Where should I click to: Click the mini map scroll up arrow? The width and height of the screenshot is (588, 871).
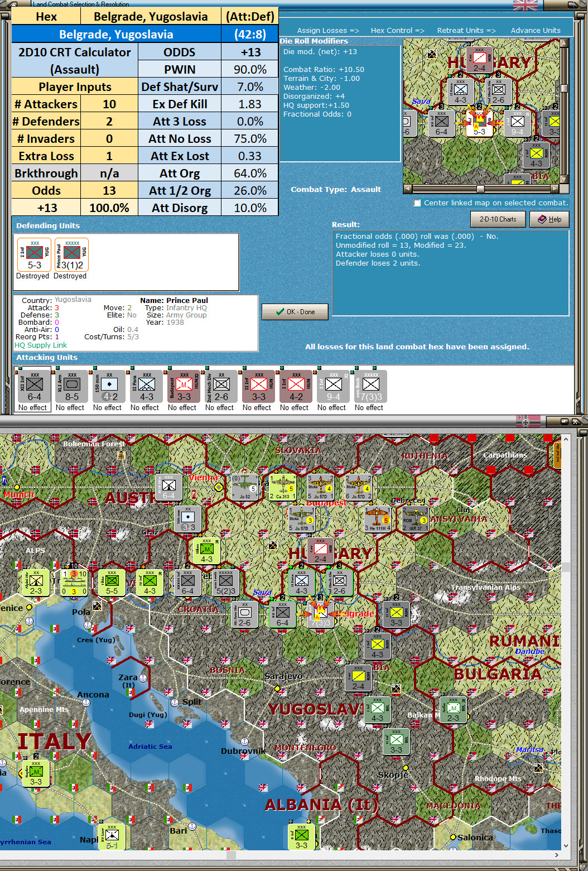[x=564, y=42]
